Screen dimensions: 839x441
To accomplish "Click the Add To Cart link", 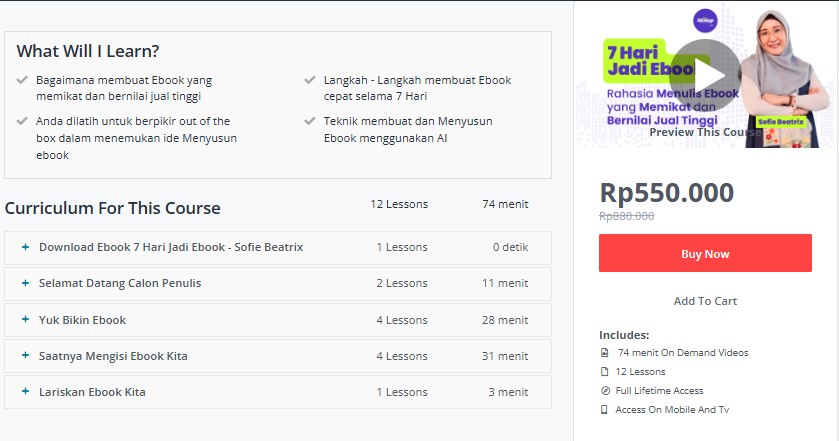I will (x=705, y=301).
